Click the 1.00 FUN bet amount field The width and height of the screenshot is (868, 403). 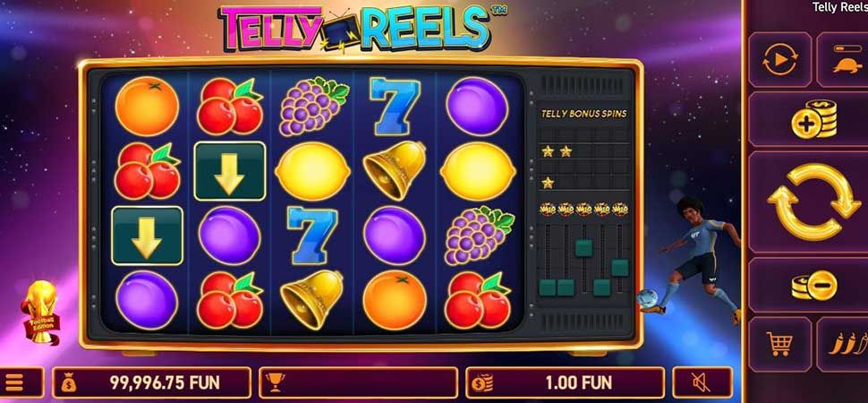pyautogui.click(x=565, y=382)
